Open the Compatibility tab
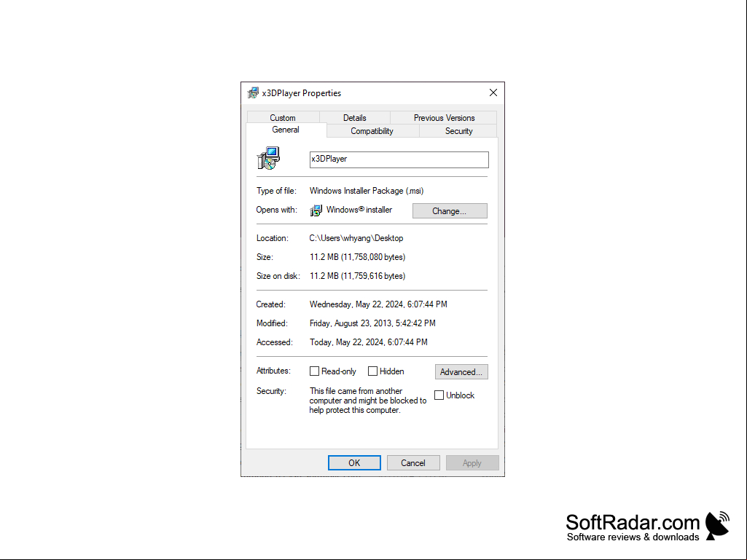The height and width of the screenshot is (560, 747). click(x=372, y=131)
